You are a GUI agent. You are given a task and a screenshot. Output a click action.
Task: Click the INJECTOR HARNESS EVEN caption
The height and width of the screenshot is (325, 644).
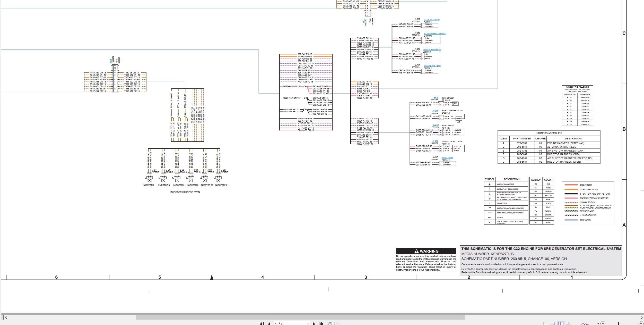click(185, 192)
